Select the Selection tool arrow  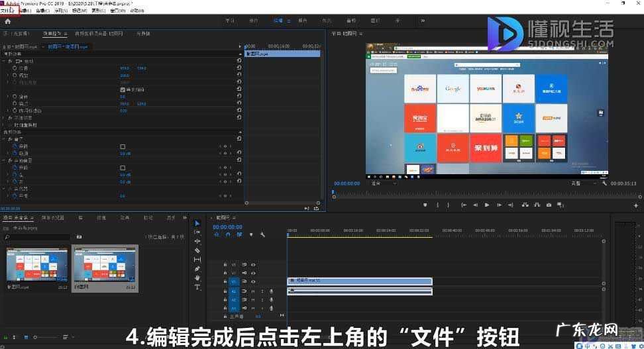(197, 223)
